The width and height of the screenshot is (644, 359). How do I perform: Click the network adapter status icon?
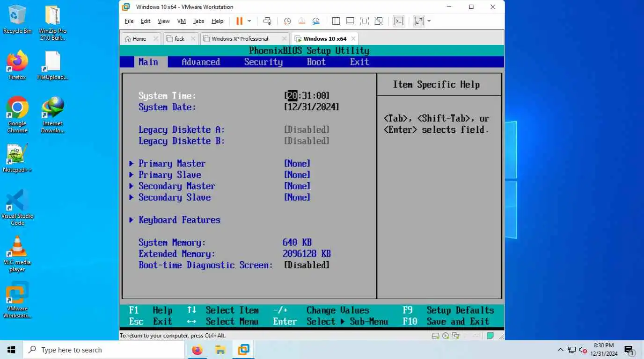pos(455,336)
